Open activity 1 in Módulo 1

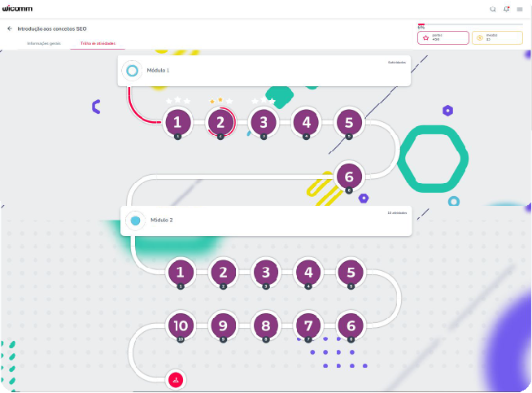point(177,123)
